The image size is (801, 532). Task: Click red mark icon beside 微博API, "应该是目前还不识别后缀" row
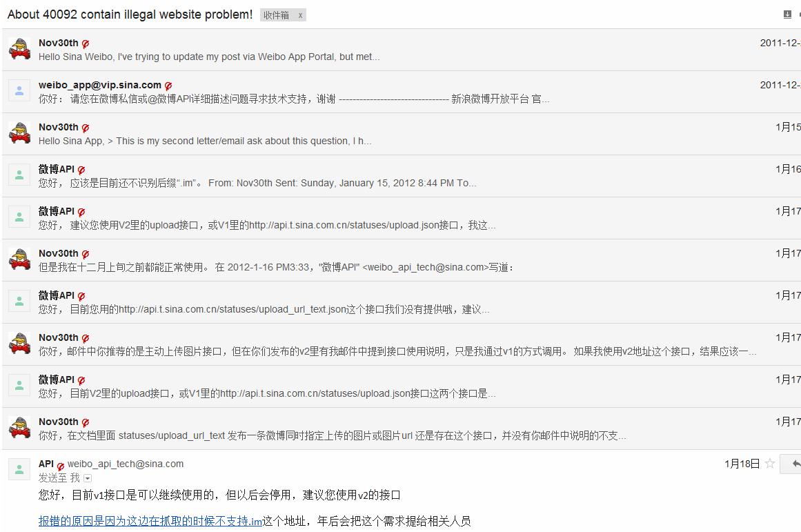(x=81, y=170)
